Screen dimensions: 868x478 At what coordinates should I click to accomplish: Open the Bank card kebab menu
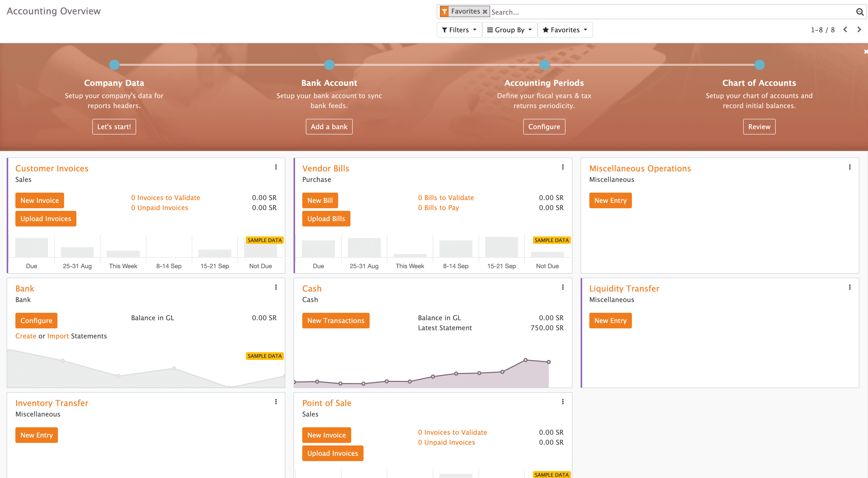click(x=276, y=287)
